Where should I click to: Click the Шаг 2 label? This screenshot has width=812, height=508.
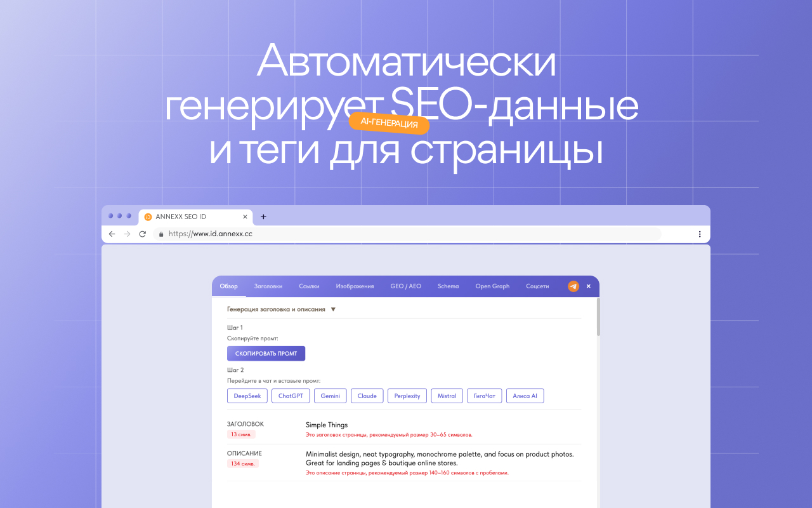tap(235, 370)
